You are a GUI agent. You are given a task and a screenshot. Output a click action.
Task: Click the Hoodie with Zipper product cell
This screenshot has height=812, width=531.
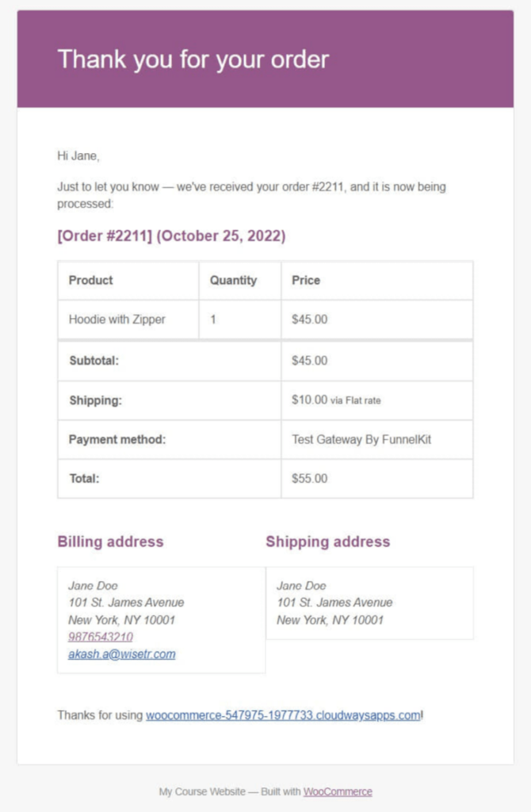pyautogui.click(x=117, y=320)
